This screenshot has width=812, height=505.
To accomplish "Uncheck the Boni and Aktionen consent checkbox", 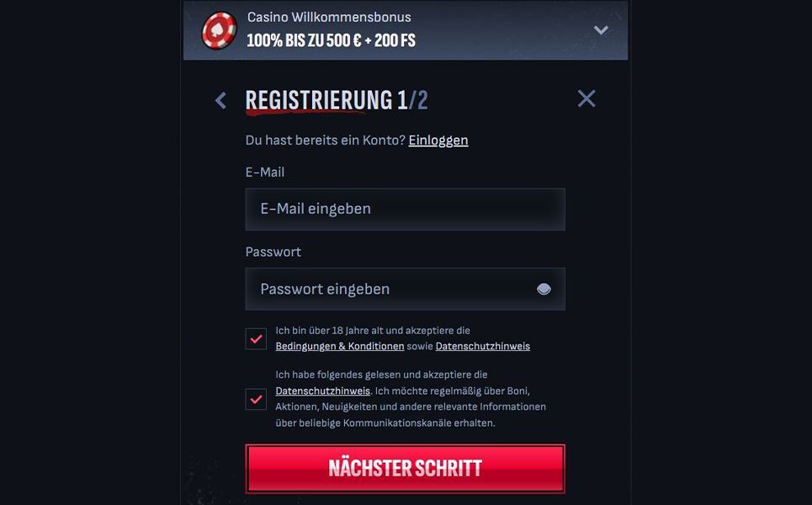I will click(256, 399).
